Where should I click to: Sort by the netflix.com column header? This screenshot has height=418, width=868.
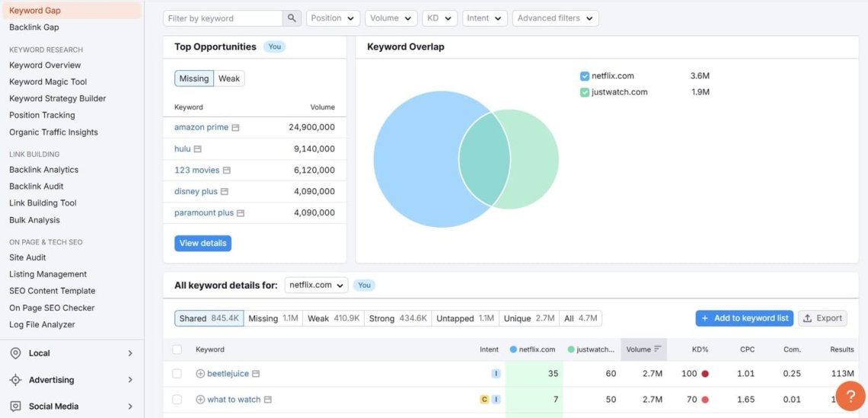[532, 349]
